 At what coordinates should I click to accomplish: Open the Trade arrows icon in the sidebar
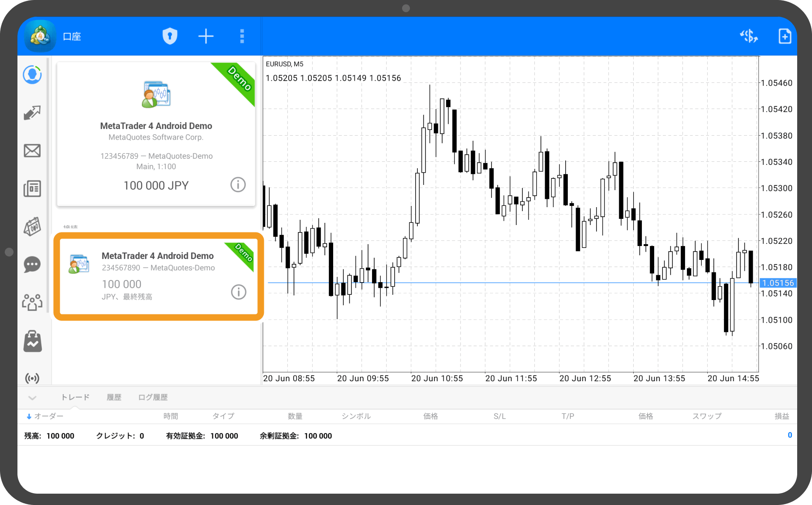tap(32, 113)
